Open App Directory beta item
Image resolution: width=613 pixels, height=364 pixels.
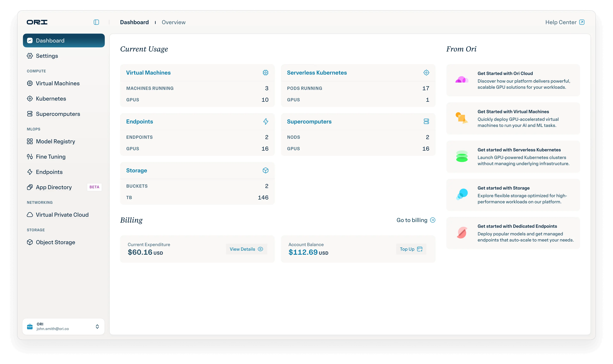pos(54,187)
